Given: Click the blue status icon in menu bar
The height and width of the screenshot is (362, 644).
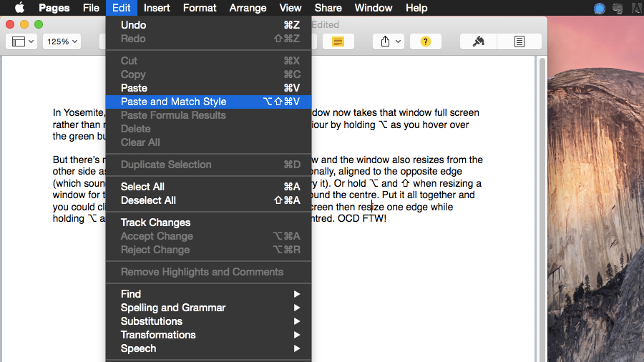Looking at the screenshot, I should coord(600,8).
